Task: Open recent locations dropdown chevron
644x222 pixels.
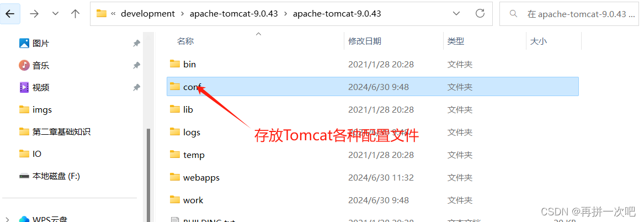Action: coord(55,14)
